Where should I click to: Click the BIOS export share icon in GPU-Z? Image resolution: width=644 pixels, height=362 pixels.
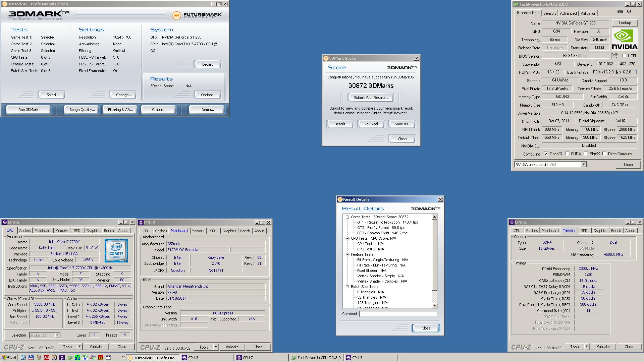coord(614,56)
